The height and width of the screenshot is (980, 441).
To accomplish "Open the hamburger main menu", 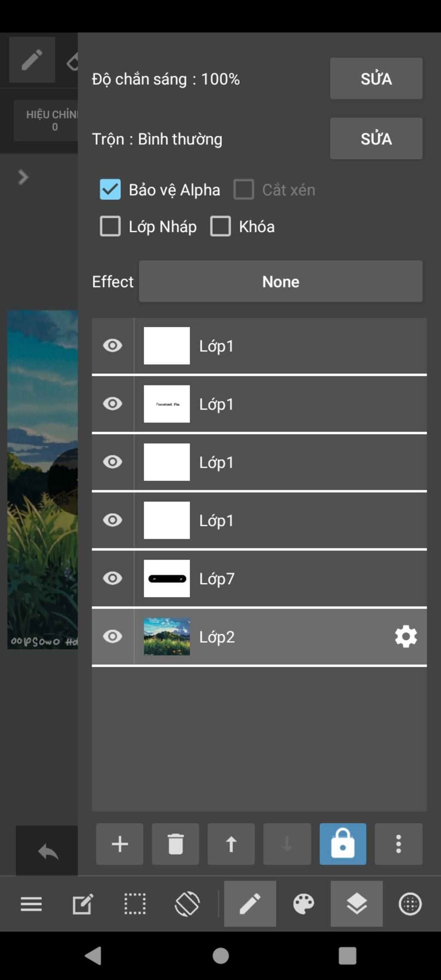I will (31, 904).
